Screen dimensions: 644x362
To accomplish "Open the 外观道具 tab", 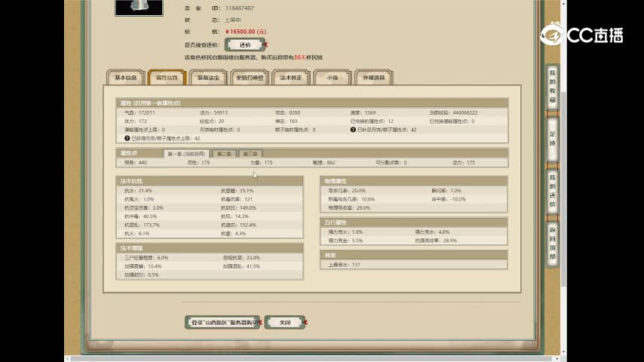I will [x=374, y=77].
